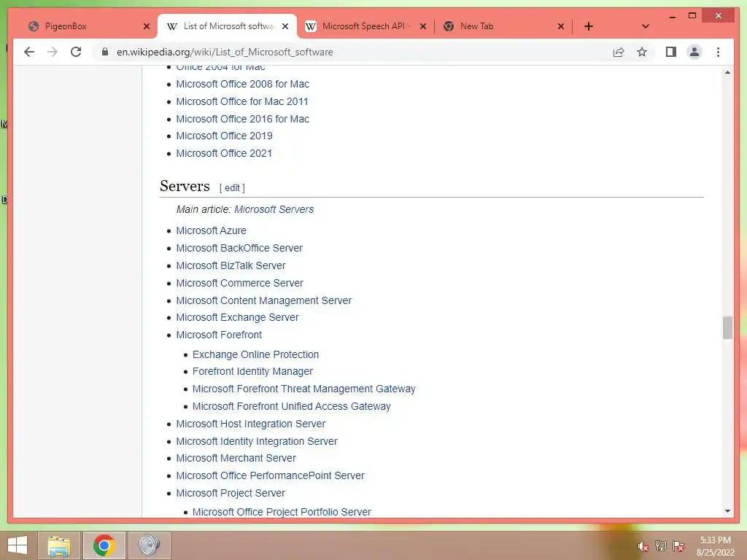This screenshot has height=560, width=747.
Task: Open Microsoft Host Integration Server link
Action: [251, 424]
